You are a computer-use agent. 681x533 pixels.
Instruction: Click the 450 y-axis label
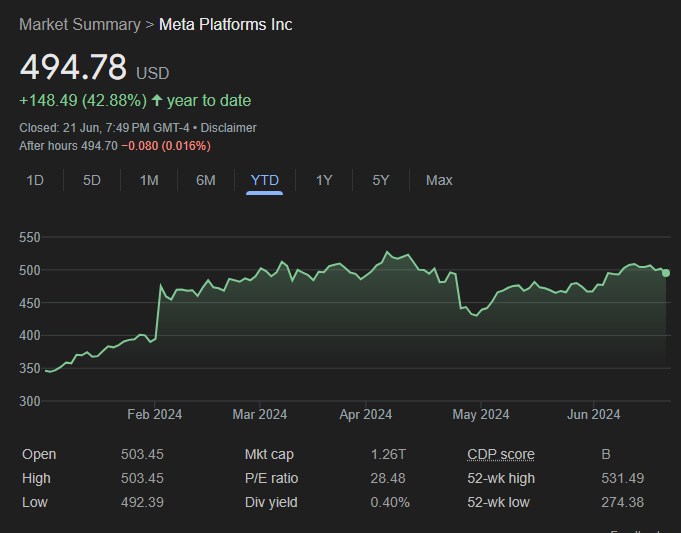(30, 303)
